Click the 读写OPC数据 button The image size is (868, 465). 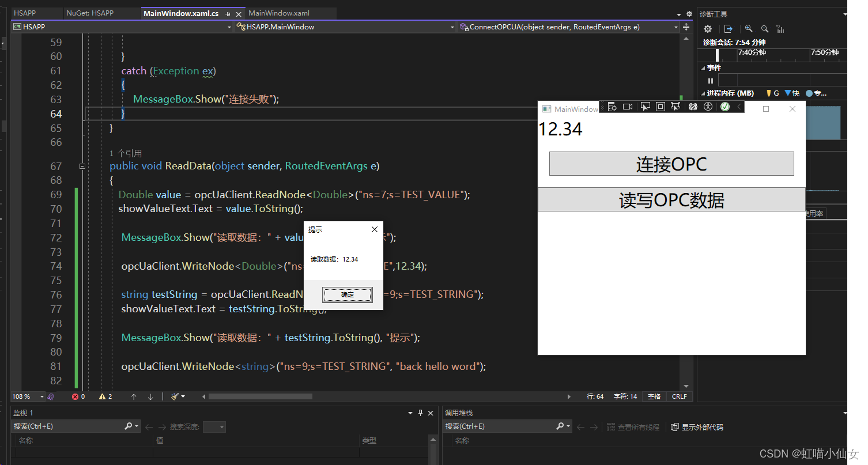[671, 199]
